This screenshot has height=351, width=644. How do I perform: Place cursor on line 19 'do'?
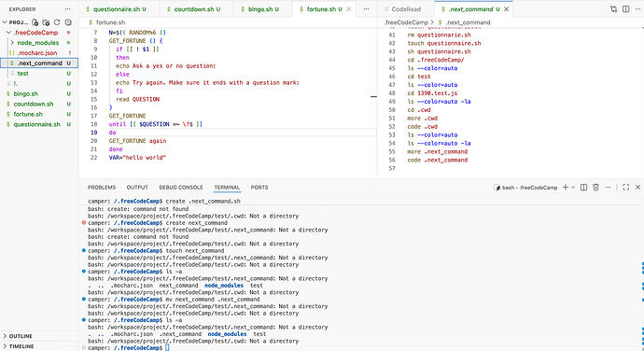tap(113, 133)
